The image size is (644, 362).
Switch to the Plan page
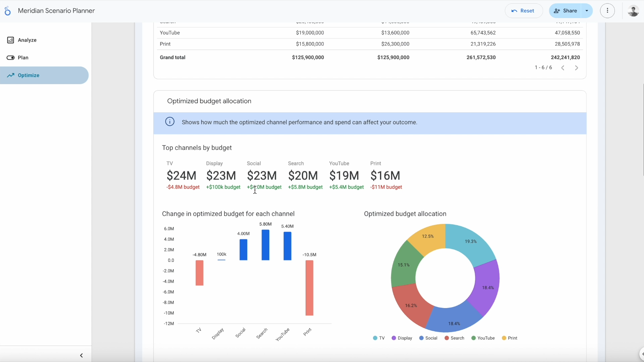(23, 58)
